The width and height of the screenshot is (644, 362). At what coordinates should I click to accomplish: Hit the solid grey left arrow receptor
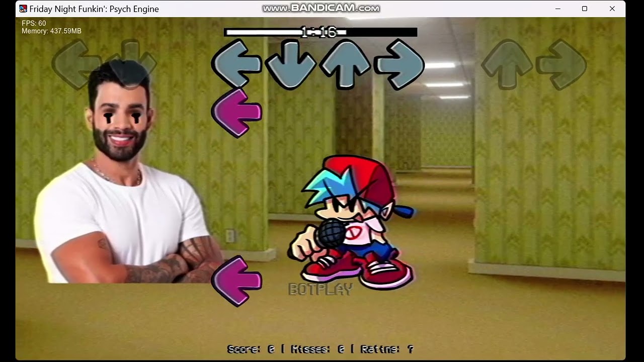(x=236, y=64)
